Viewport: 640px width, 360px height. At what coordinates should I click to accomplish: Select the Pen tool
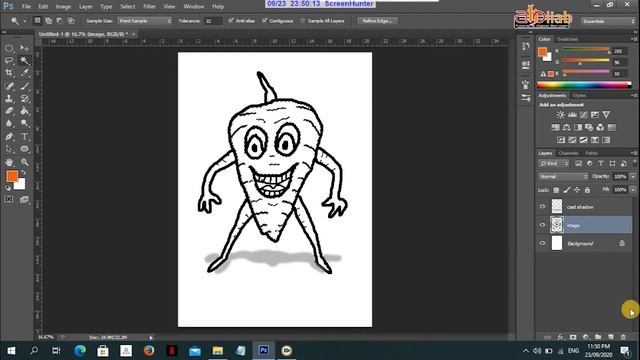(9, 136)
